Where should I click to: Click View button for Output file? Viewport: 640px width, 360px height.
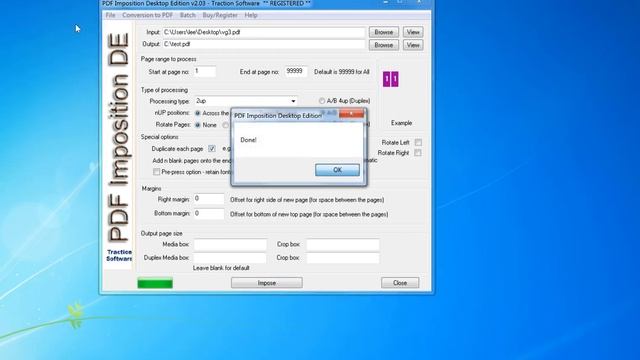coord(413,45)
